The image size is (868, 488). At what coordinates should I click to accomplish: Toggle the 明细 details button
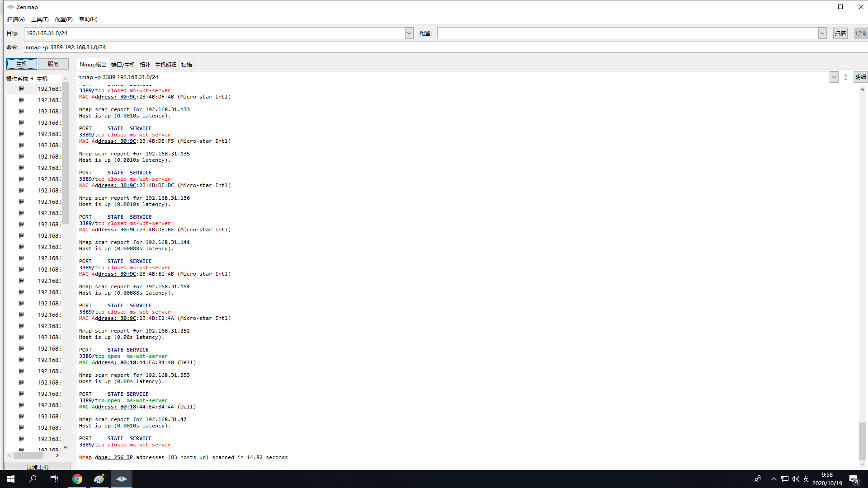click(x=860, y=77)
